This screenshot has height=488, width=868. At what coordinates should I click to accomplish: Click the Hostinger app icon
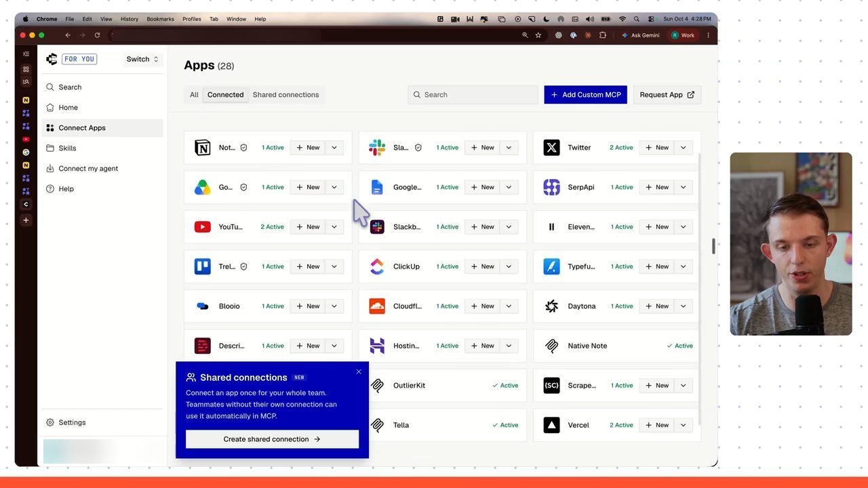377,346
